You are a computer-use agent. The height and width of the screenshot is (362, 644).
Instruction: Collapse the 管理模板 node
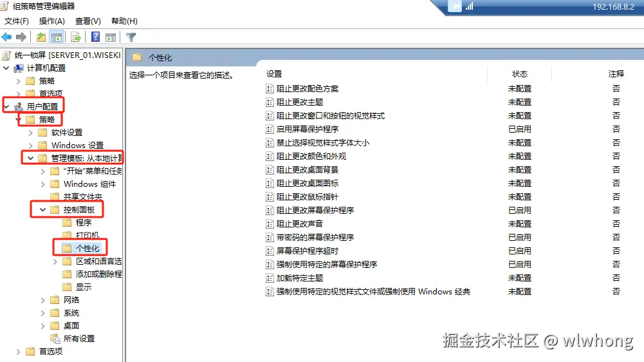[x=30, y=158]
